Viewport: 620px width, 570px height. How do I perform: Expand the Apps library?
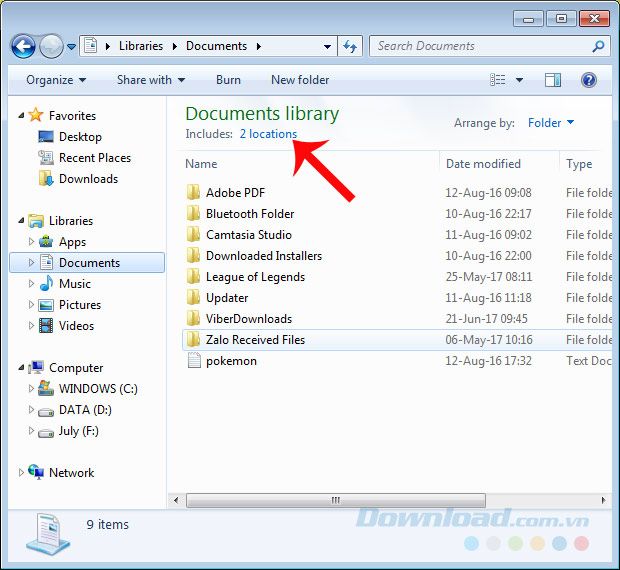(31, 241)
